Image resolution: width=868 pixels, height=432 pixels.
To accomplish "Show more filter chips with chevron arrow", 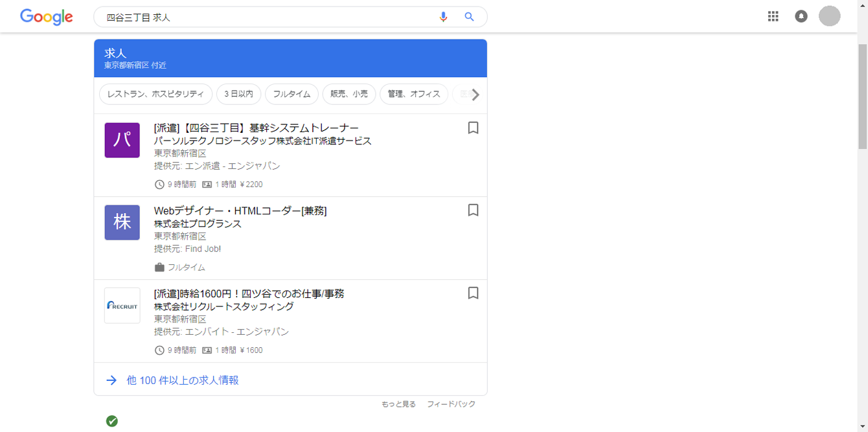I will pos(476,95).
